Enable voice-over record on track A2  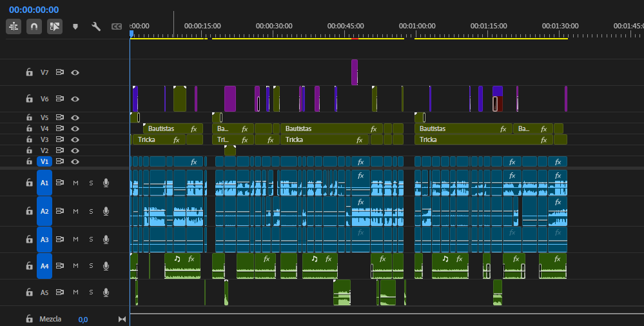106,211
